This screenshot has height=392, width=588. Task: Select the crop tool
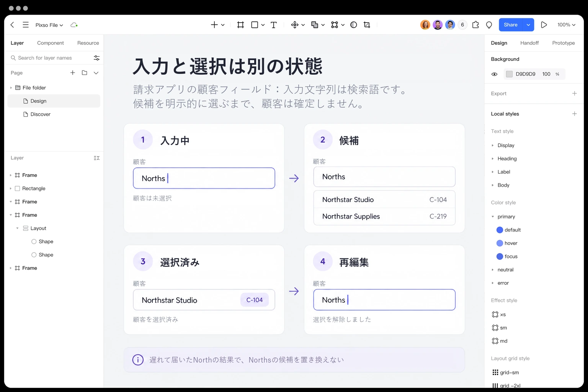pos(367,25)
